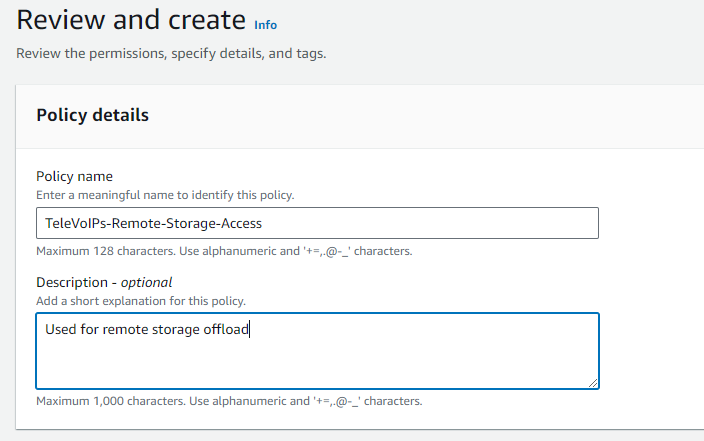Click the Policy name input field
This screenshot has width=704, height=441.
(317, 223)
